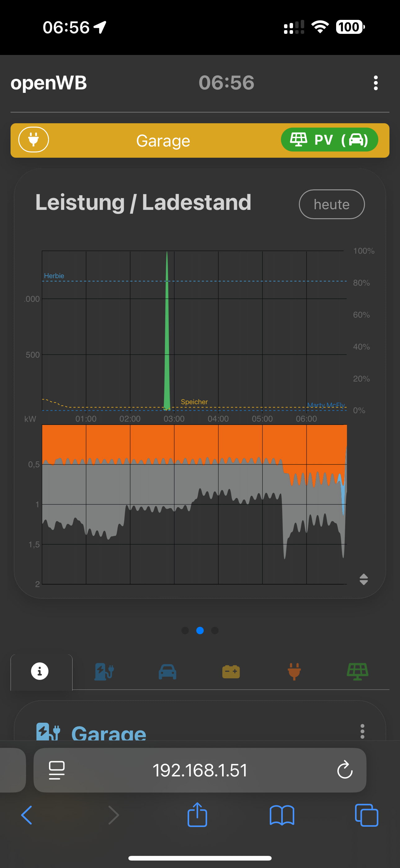This screenshot has height=868, width=400.
Task: Tap the plug icon on Garage bar
Action: click(x=33, y=139)
